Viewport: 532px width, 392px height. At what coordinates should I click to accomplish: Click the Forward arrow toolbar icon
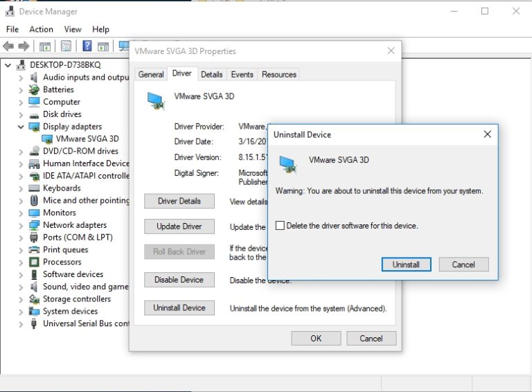tap(24, 46)
